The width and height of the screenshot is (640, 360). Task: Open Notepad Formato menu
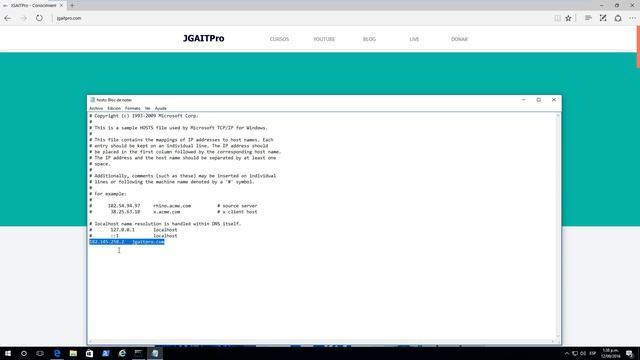click(x=132, y=108)
